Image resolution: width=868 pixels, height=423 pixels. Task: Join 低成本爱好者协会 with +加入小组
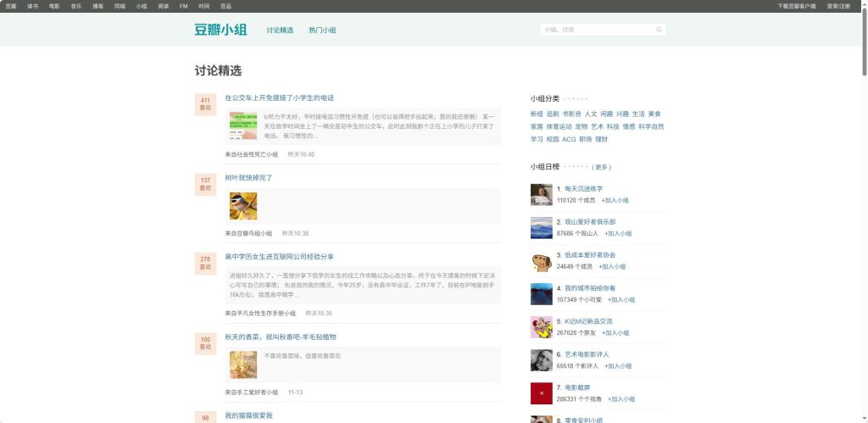pos(612,267)
